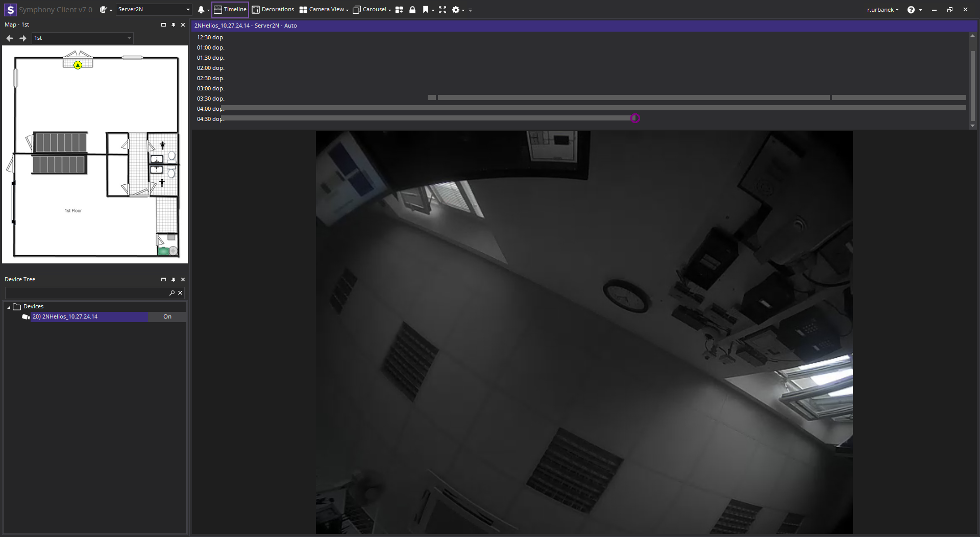Image resolution: width=980 pixels, height=537 pixels.
Task: Toggle the Timeline button
Action: 230,10
